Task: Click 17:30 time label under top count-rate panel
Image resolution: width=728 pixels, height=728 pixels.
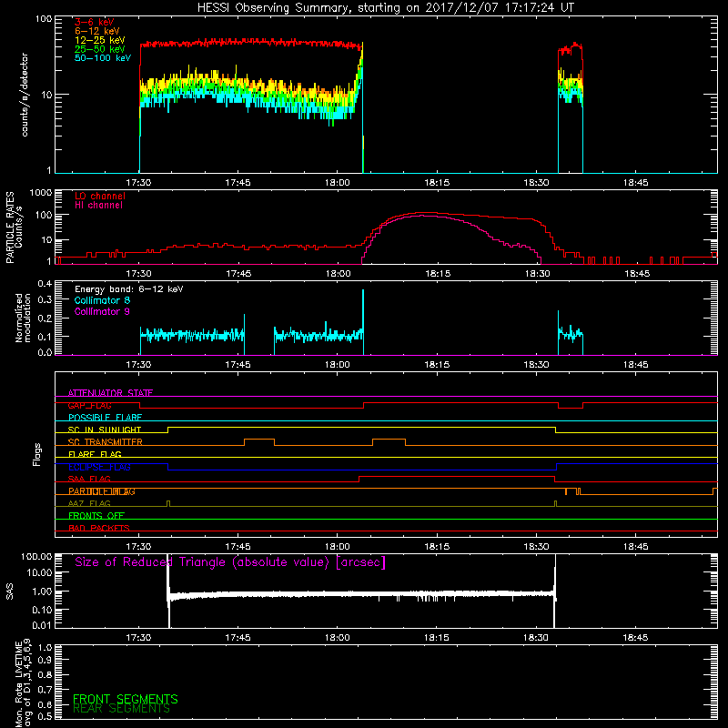Action: [138, 183]
